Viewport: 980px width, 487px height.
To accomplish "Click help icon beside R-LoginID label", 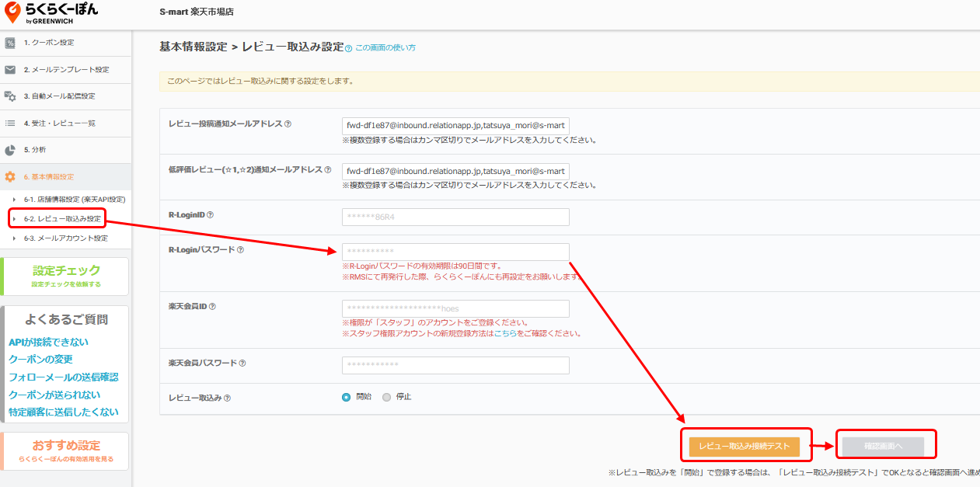I will point(210,215).
